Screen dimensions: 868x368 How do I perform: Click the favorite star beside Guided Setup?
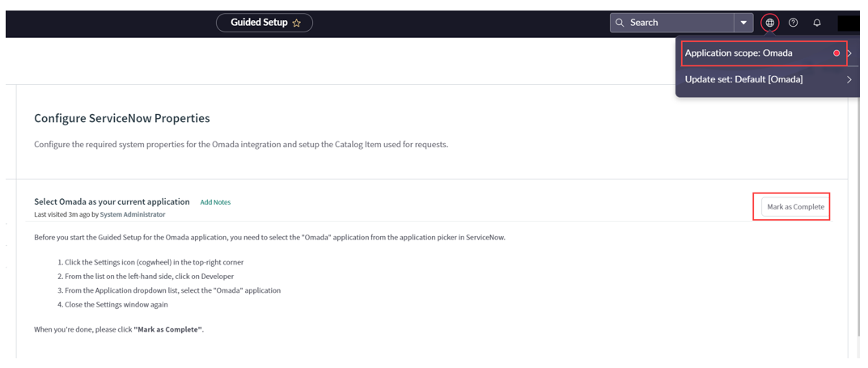(296, 23)
